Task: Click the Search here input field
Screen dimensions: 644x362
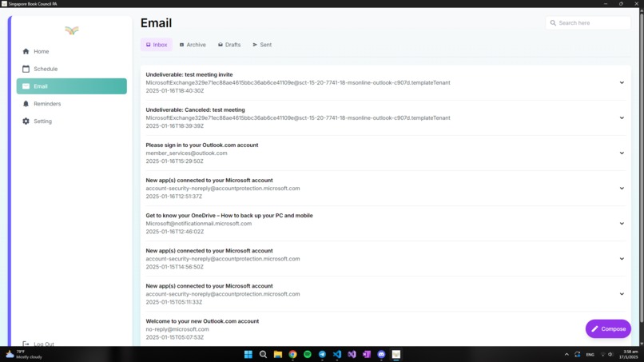Action: (588, 23)
